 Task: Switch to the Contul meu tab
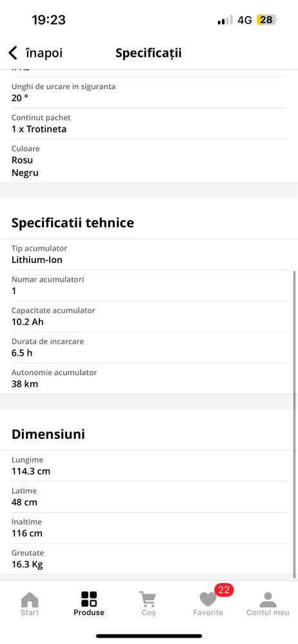coord(268,604)
